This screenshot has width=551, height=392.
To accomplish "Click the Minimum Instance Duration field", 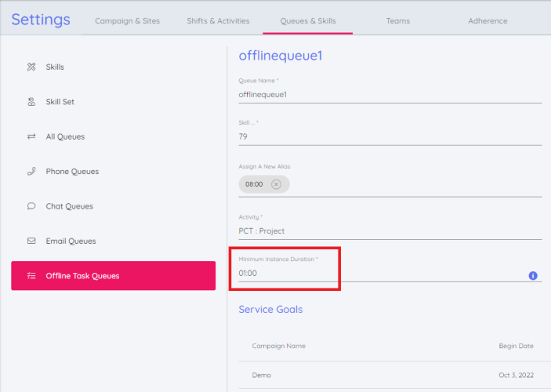I will (x=380, y=274).
